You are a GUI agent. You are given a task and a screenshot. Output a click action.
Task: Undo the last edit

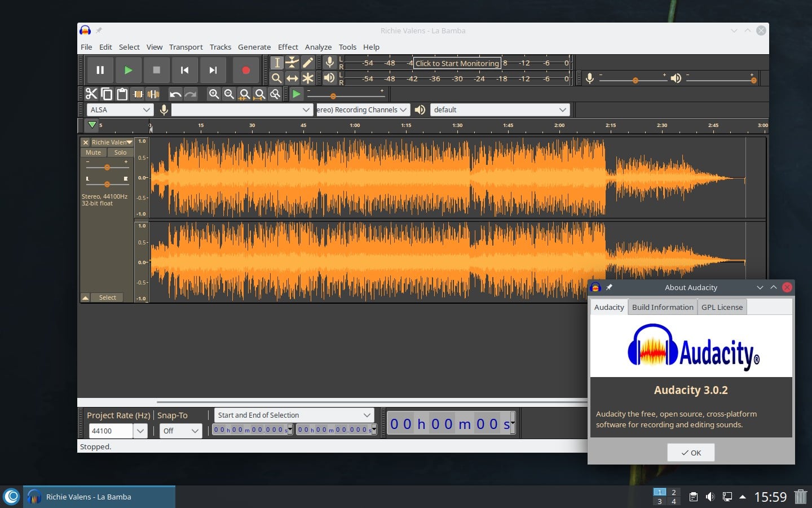tap(176, 94)
